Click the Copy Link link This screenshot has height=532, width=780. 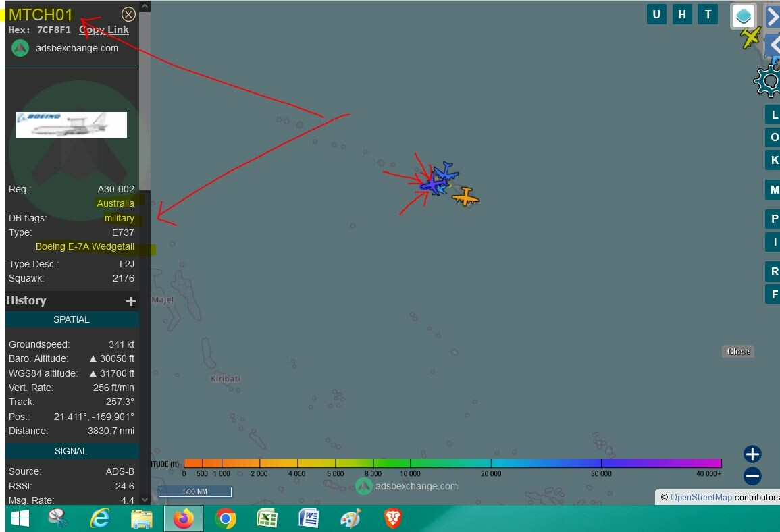click(104, 30)
